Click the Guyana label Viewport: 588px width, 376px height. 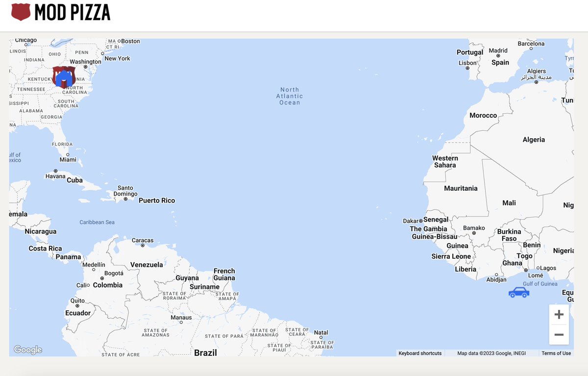(187, 278)
